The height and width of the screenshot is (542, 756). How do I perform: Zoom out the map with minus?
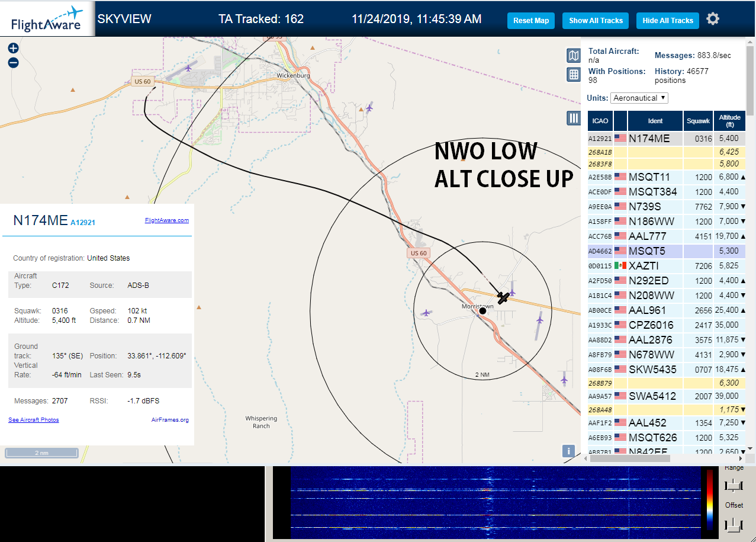14,63
